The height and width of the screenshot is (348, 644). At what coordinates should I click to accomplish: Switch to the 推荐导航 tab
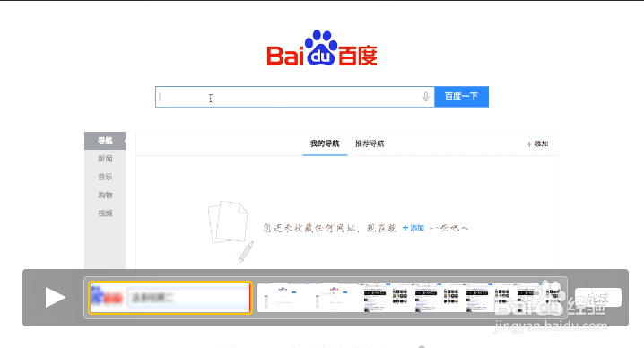tap(370, 144)
